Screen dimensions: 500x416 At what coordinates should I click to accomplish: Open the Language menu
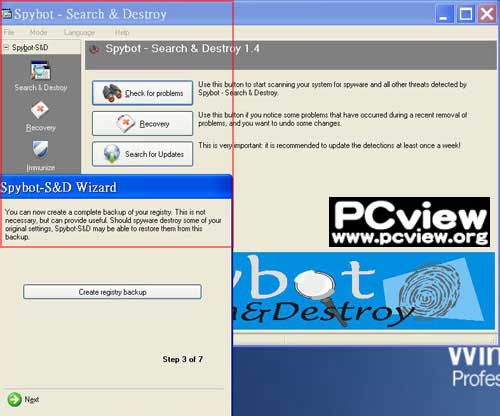79,32
